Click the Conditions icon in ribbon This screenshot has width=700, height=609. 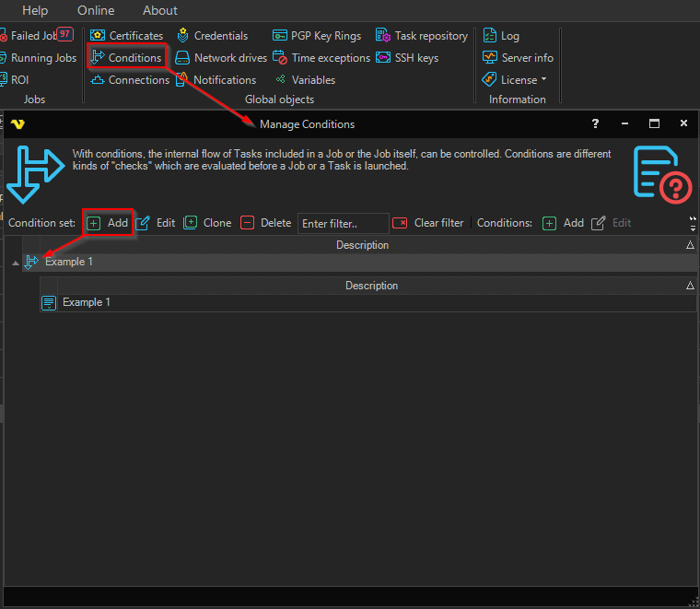click(x=98, y=58)
